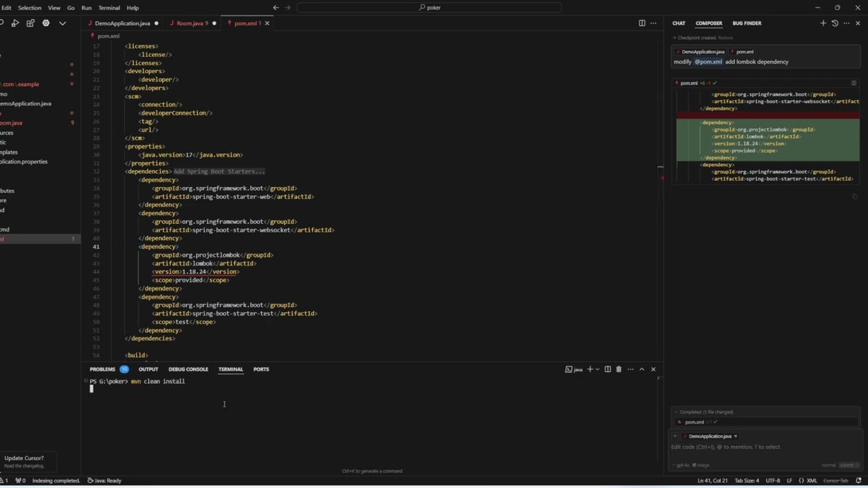Toggle diff view icon on pom.xml change block

pyautogui.click(x=854, y=83)
